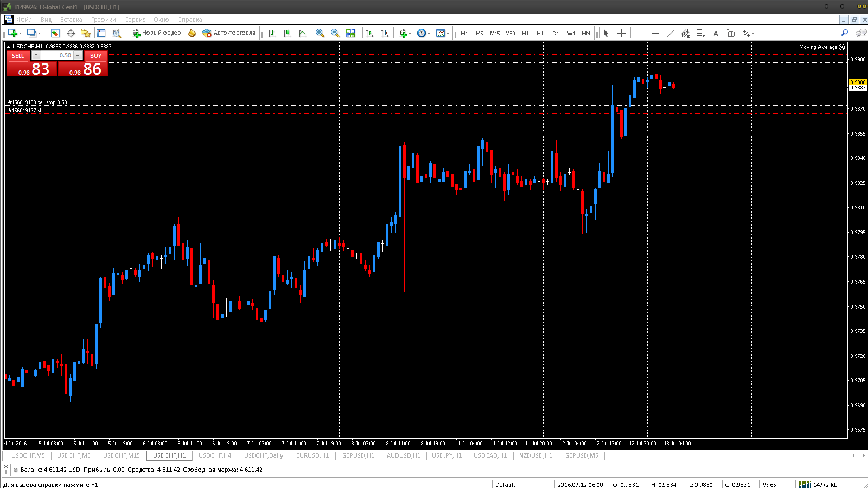The height and width of the screenshot is (488, 868).
Task: Toggle chart shift icon
Action: coord(385,33)
